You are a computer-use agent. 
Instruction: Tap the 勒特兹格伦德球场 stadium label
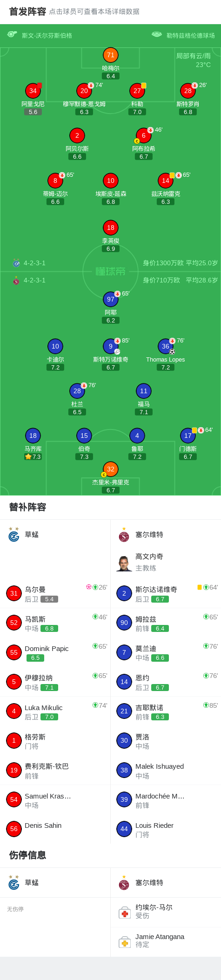[x=191, y=35]
